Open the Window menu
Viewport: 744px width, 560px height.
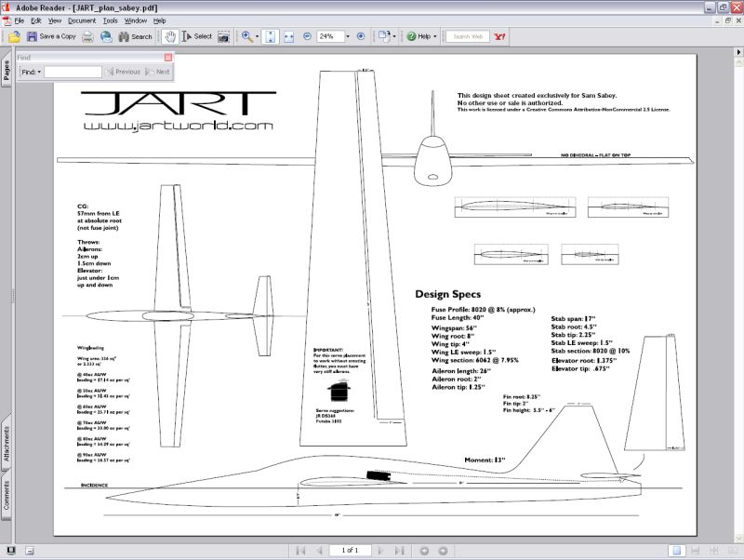(135, 20)
